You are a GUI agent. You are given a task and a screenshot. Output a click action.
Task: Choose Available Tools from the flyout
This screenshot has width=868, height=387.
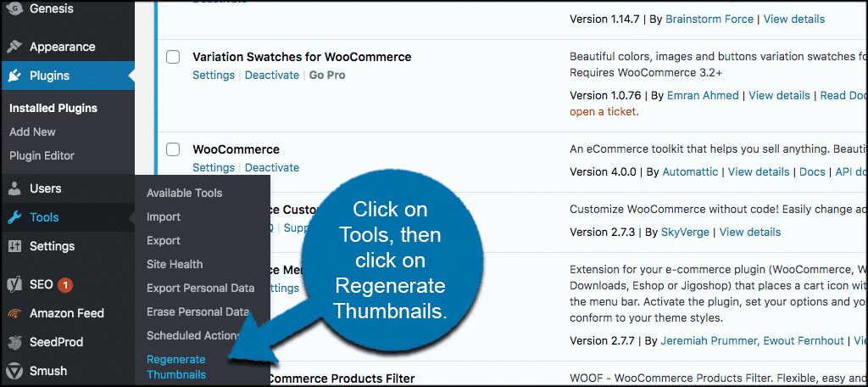point(184,193)
